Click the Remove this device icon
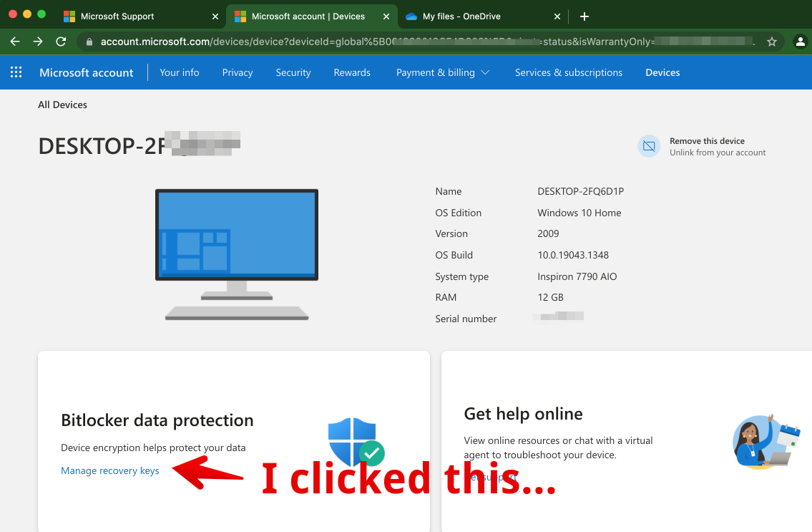812x532 pixels. (648, 146)
